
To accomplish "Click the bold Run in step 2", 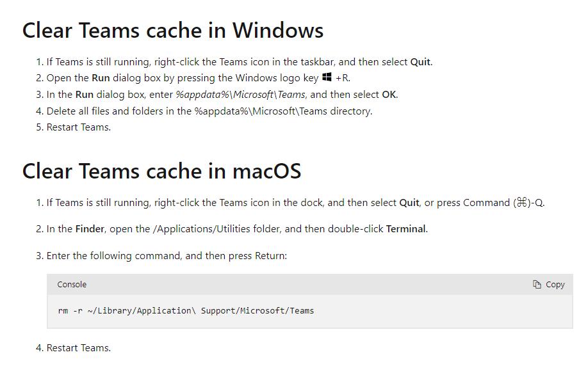I will 101,78.
